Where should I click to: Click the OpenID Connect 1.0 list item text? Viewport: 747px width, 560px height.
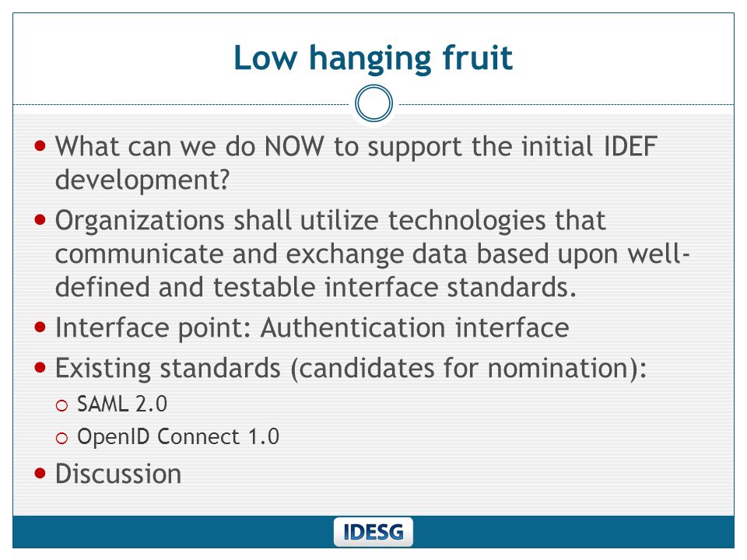pyautogui.click(x=178, y=436)
